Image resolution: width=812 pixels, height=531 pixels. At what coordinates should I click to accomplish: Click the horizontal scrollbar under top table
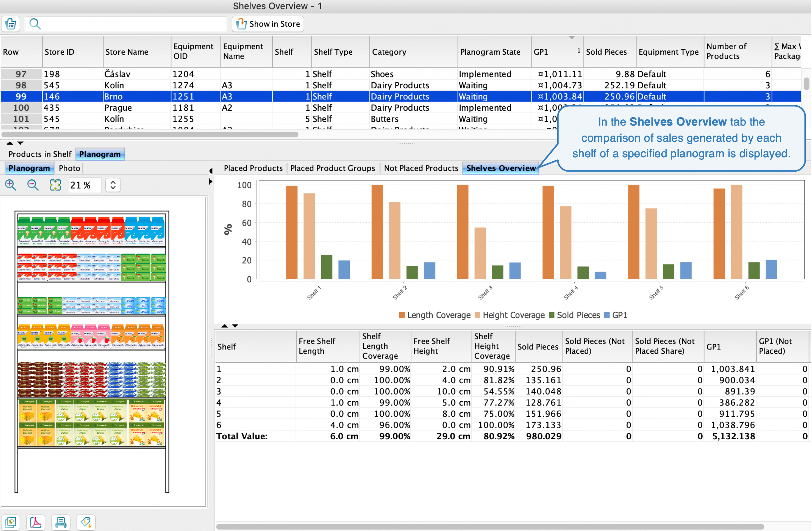click(150, 135)
